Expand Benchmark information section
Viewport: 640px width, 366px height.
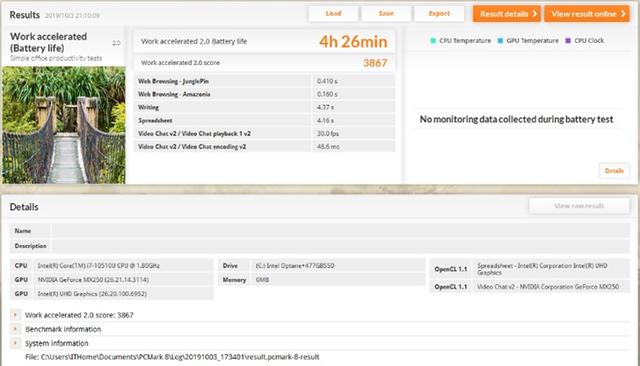[x=15, y=328]
